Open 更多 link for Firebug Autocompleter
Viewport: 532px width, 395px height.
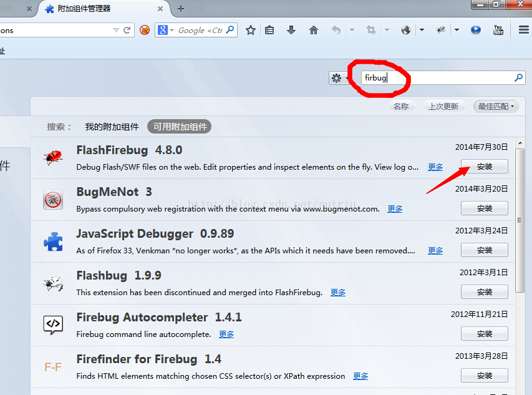pyautogui.click(x=226, y=334)
